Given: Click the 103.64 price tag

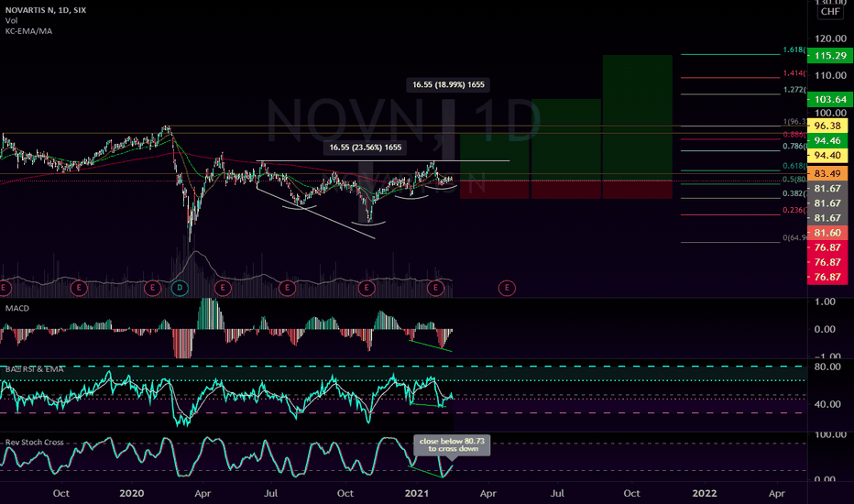Looking at the screenshot, I should click(830, 99).
